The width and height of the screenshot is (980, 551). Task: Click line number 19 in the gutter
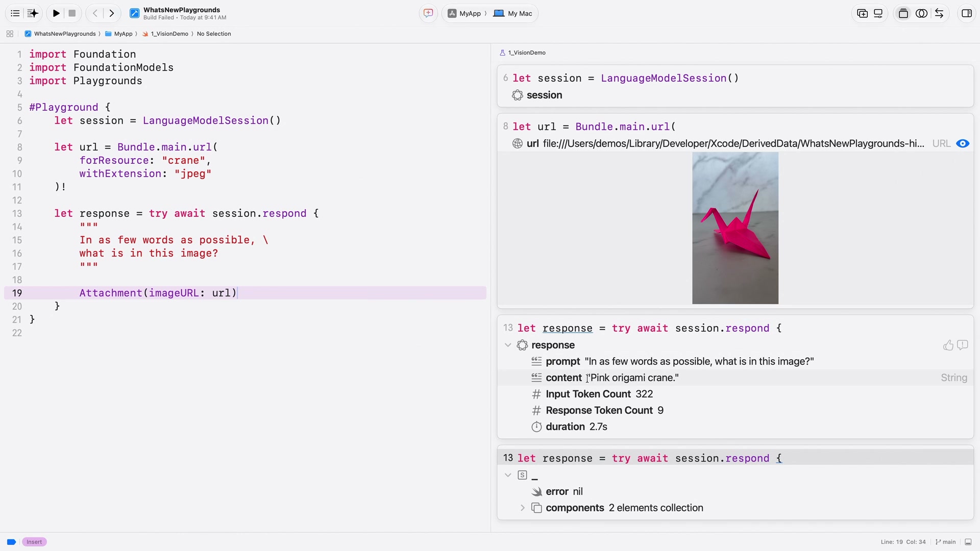pos(17,293)
